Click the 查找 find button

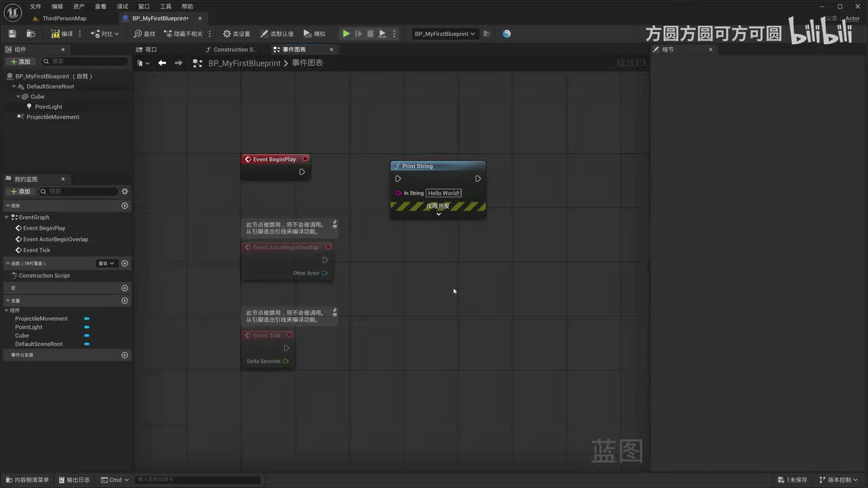144,33
